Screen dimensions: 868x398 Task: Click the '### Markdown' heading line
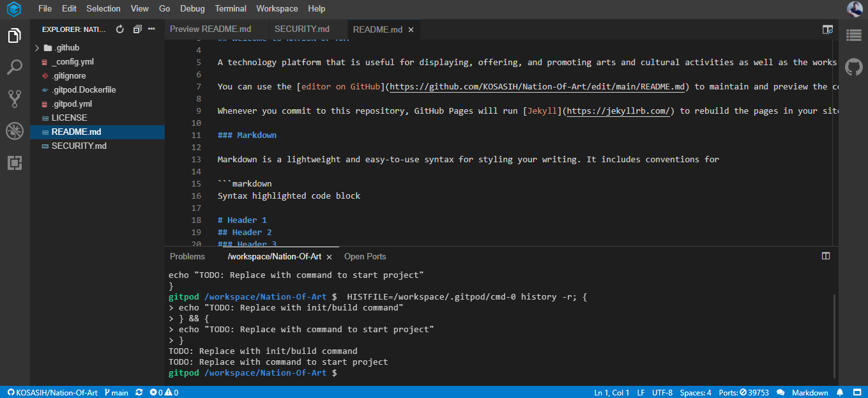point(247,135)
